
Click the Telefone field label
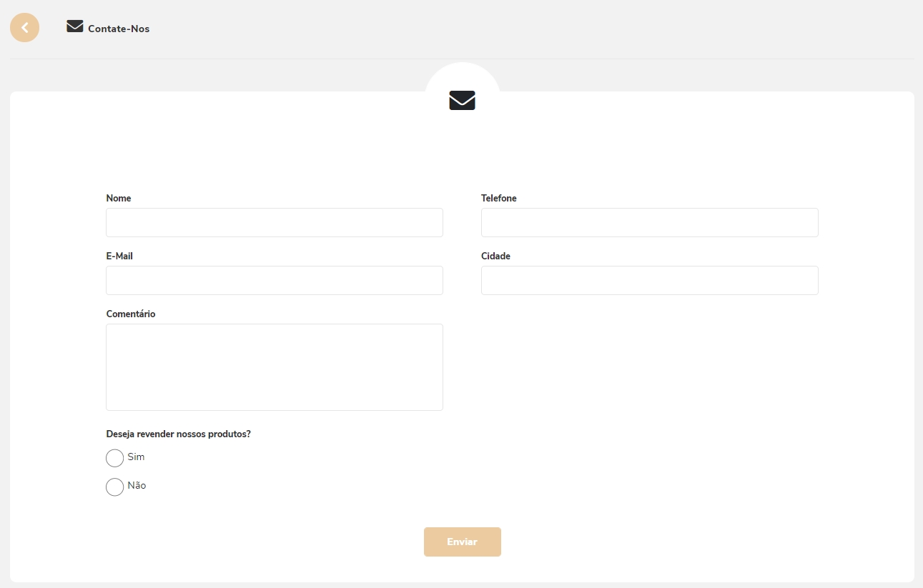(498, 198)
